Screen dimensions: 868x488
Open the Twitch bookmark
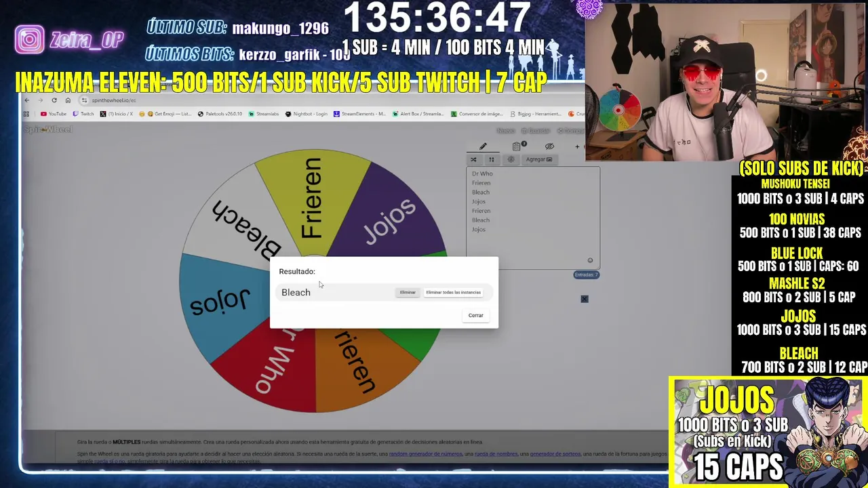coord(84,114)
